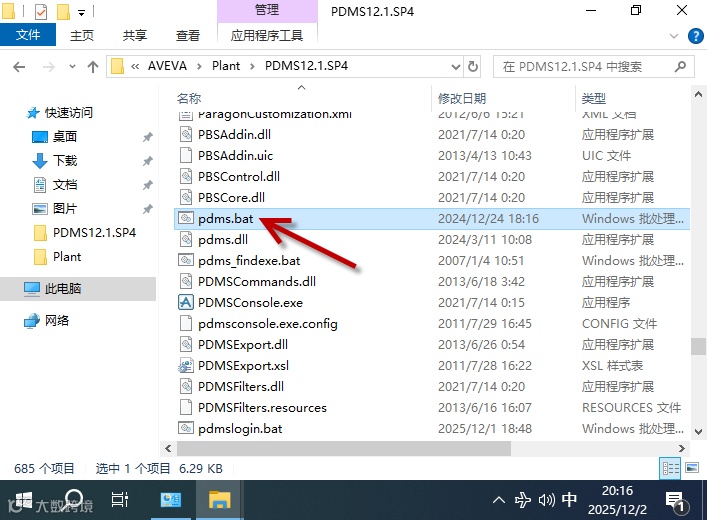Click the PDMSConsole.exe application icon
707x520 pixels.
186,302
